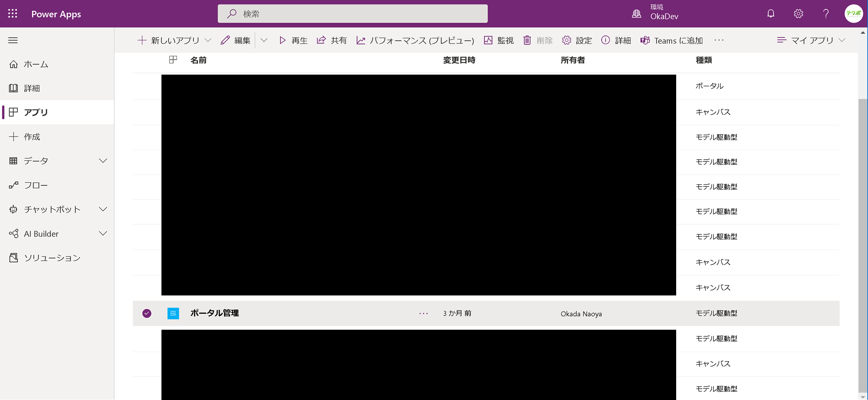Expand the AI Builder navigation section
The width and height of the screenshot is (868, 400).
point(103,234)
